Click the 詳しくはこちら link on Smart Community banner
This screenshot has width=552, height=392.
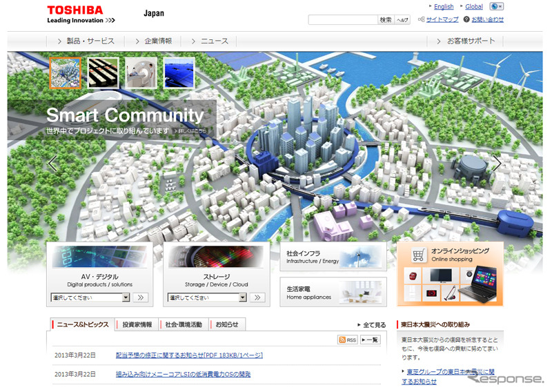point(190,130)
